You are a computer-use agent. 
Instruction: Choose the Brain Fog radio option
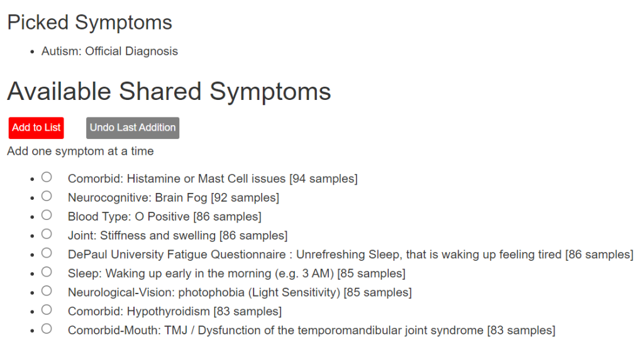tap(47, 196)
